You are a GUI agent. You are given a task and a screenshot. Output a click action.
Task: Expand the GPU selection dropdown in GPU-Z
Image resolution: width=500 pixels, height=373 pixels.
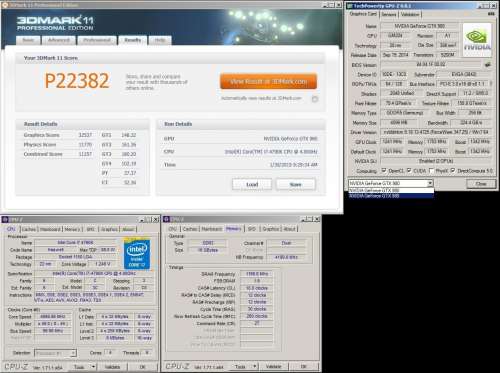point(430,183)
